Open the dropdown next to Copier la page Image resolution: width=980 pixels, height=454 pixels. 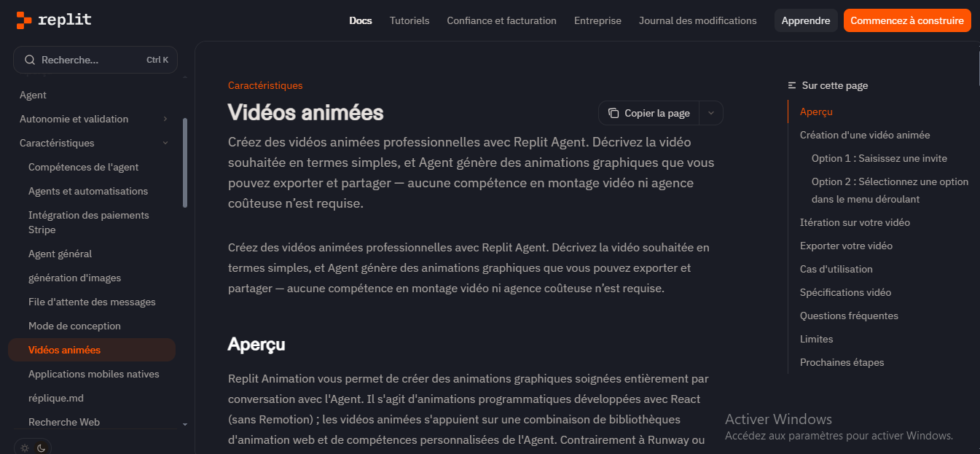click(x=711, y=113)
